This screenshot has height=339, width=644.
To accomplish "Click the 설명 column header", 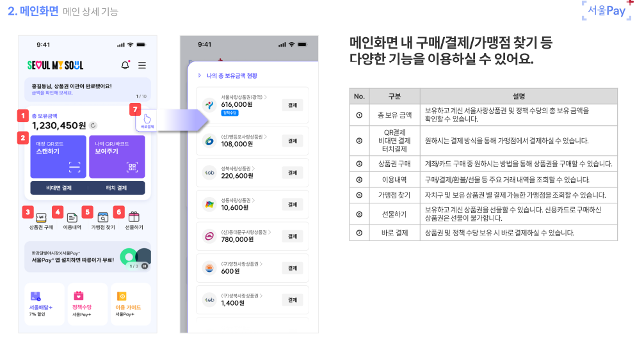I will (x=519, y=96).
